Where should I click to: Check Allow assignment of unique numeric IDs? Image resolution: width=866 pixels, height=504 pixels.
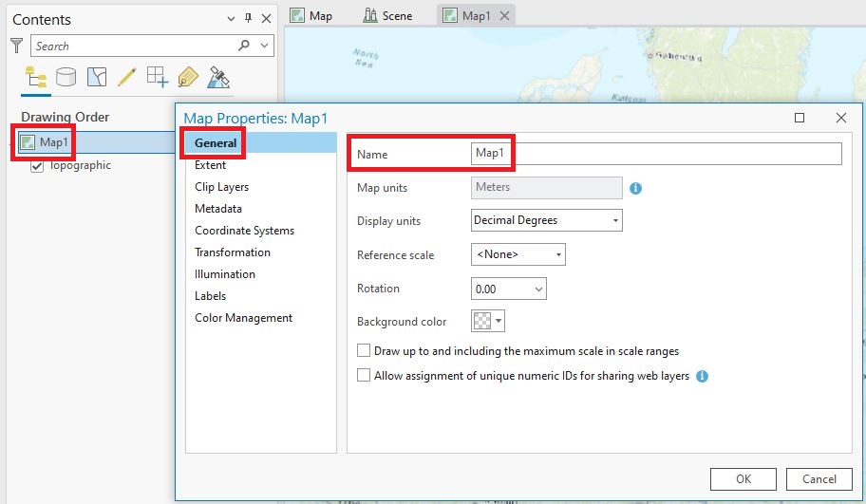click(x=364, y=376)
